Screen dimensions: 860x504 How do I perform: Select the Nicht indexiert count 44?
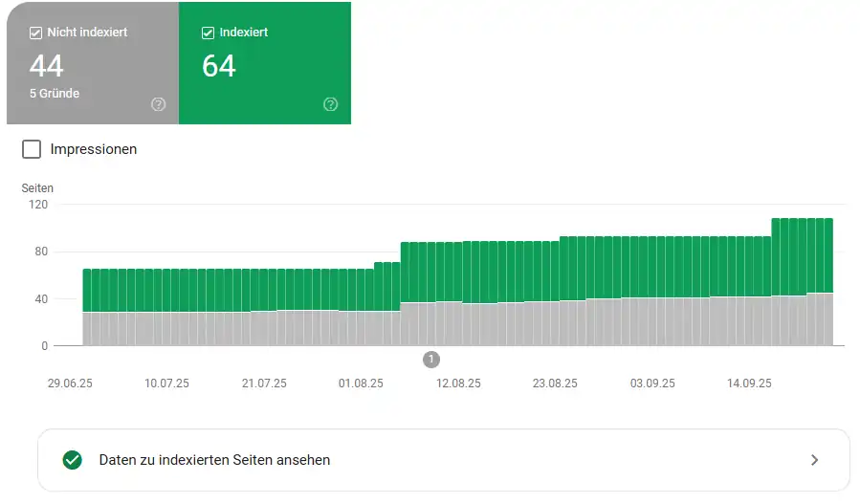[47, 66]
